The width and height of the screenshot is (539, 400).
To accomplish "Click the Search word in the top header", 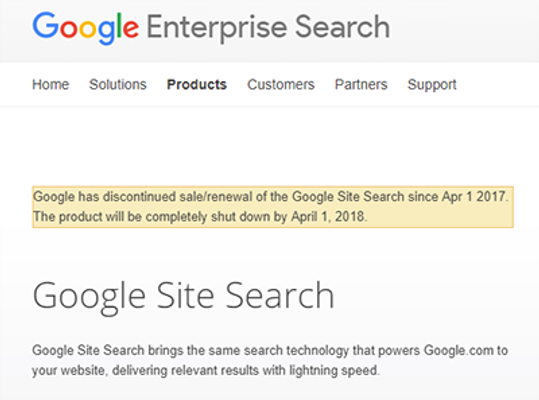I will coord(342,26).
